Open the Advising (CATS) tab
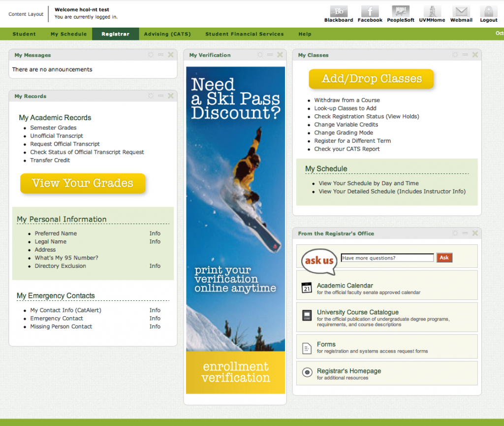Viewport: 504px width, 426px height. click(167, 34)
